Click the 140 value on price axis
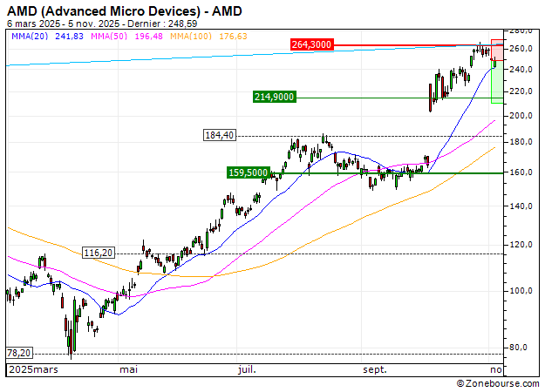The image size is (545, 392). (x=520, y=206)
